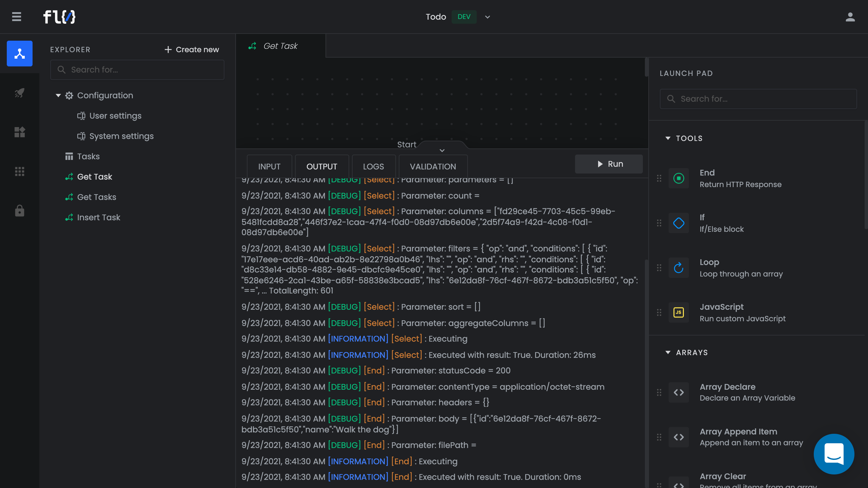Click the 'Parameter: aggregateColumns' log line
868x488 pixels.
(x=393, y=323)
